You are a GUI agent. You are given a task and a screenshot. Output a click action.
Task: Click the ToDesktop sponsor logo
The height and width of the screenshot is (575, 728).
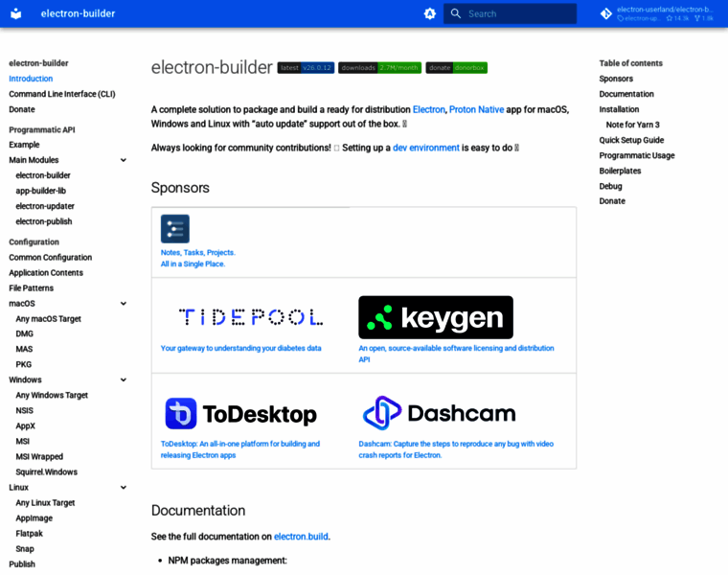pyautogui.click(x=241, y=413)
